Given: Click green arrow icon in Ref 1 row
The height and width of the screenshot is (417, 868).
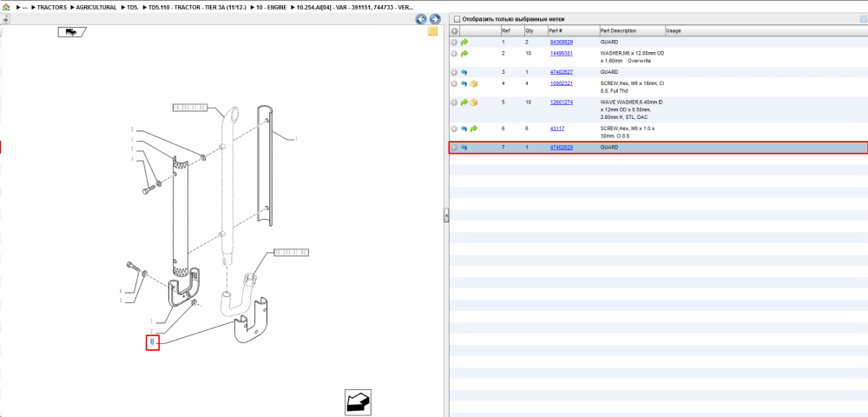Looking at the screenshot, I should pyautogui.click(x=464, y=42).
